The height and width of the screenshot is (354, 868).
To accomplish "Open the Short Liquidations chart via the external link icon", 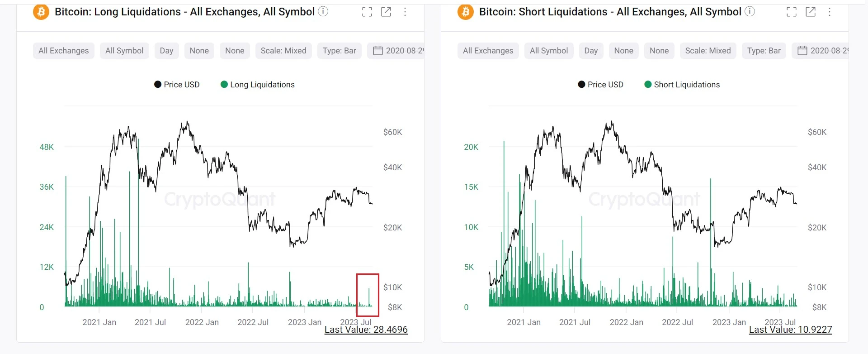I will coord(811,12).
